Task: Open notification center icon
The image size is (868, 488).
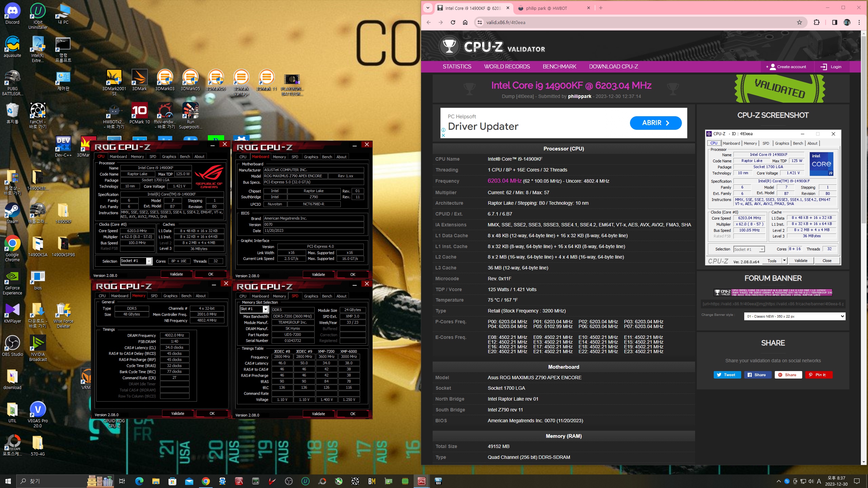Action: (x=857, y=481)
